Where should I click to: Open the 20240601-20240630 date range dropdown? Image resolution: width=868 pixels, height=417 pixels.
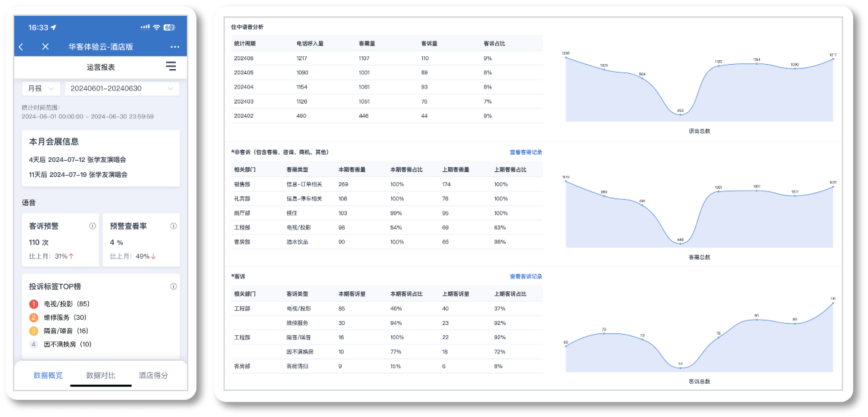coord(122,89)
